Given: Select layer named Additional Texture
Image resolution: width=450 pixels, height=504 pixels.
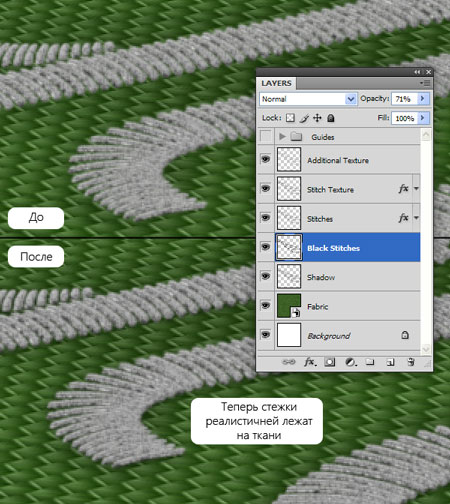Looking at the screenshot, I should pyautogui.click(x=338, y=160).
